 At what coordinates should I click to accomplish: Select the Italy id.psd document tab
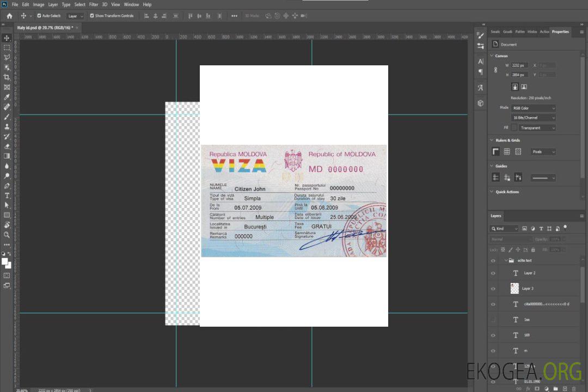[45, 28]
